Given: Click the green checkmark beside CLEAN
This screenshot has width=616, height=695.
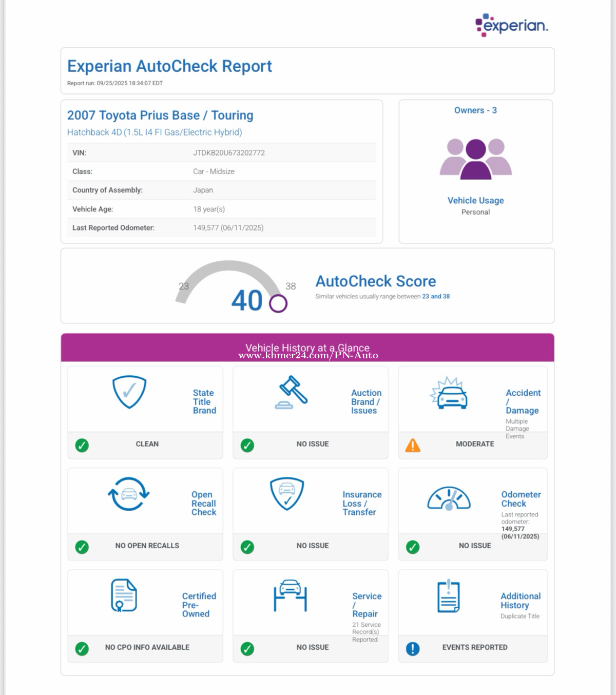Looking at the screenshot, I should 82,445.
